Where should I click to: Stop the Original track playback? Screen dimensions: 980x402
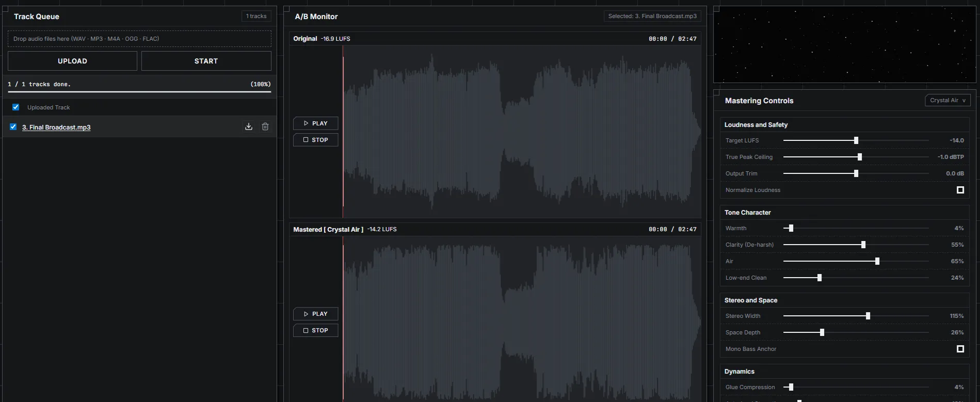(x=315, y=140)
